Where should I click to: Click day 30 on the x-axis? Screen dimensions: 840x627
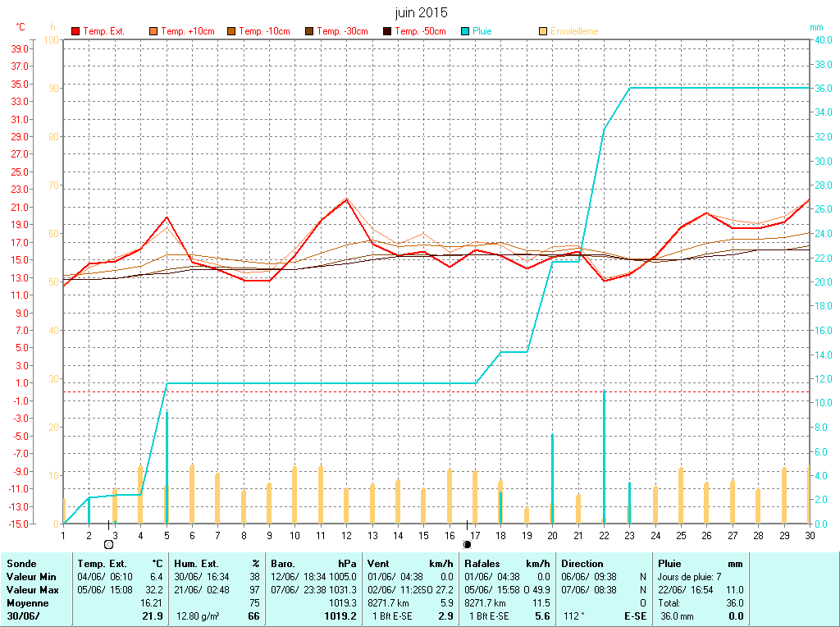click(x=809, y=535)
